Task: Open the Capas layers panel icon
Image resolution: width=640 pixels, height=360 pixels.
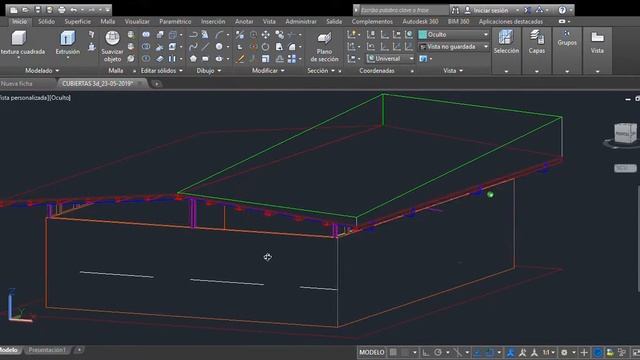Action: point(537,37)
